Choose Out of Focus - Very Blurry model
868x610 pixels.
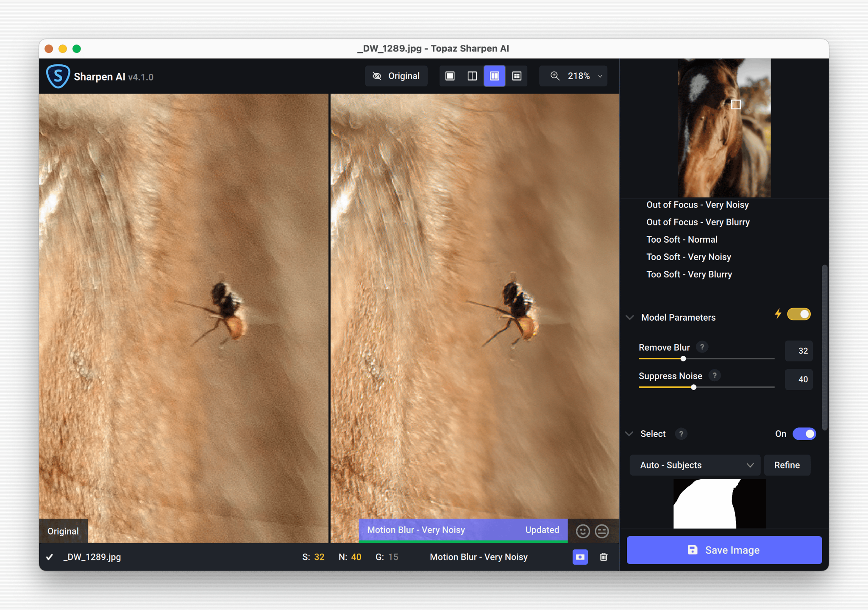[x=698, y=222]
